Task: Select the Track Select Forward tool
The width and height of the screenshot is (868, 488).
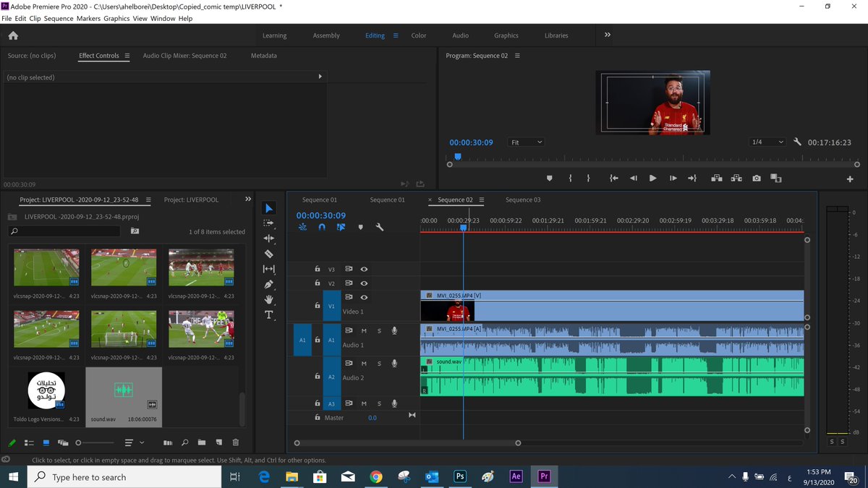Action: [x=269, y=223]
